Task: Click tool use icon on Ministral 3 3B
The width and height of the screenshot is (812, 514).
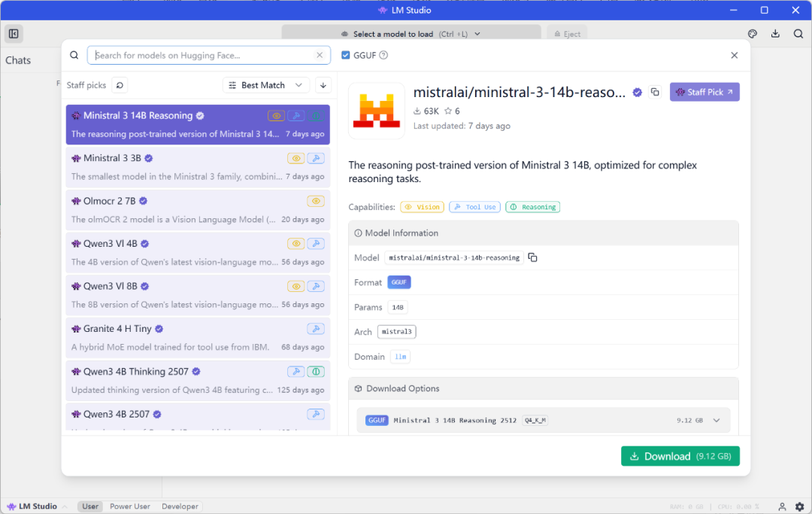Action: click(x=316, y=158)
